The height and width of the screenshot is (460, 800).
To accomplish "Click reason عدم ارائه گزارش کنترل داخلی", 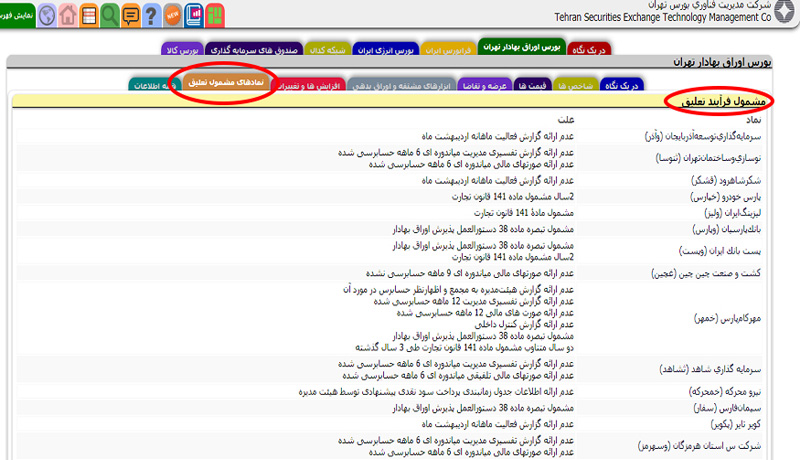I will pos(524,324).
